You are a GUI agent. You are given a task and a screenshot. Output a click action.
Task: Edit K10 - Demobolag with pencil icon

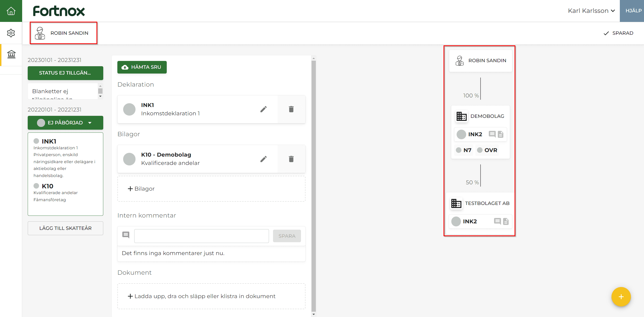coord(263,159)
